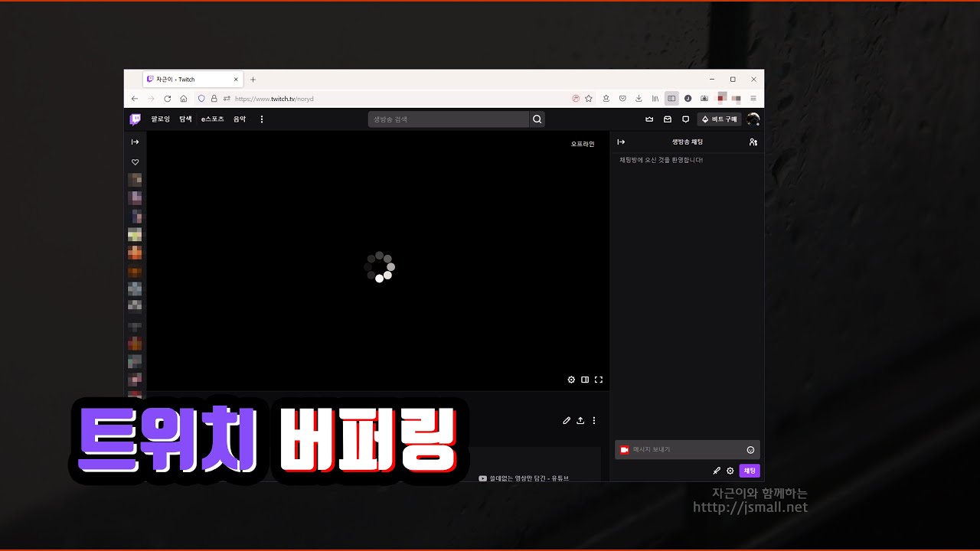Open the e스포츠 section
This screenshot has width=980, height=551.
(213, 119)
